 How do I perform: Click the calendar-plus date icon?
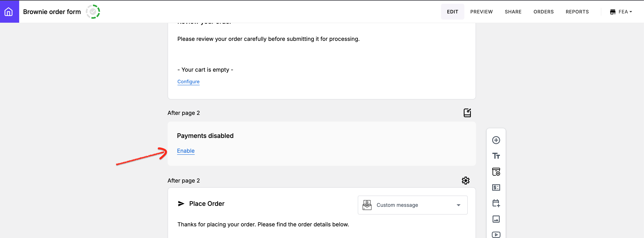click(496, 203)
